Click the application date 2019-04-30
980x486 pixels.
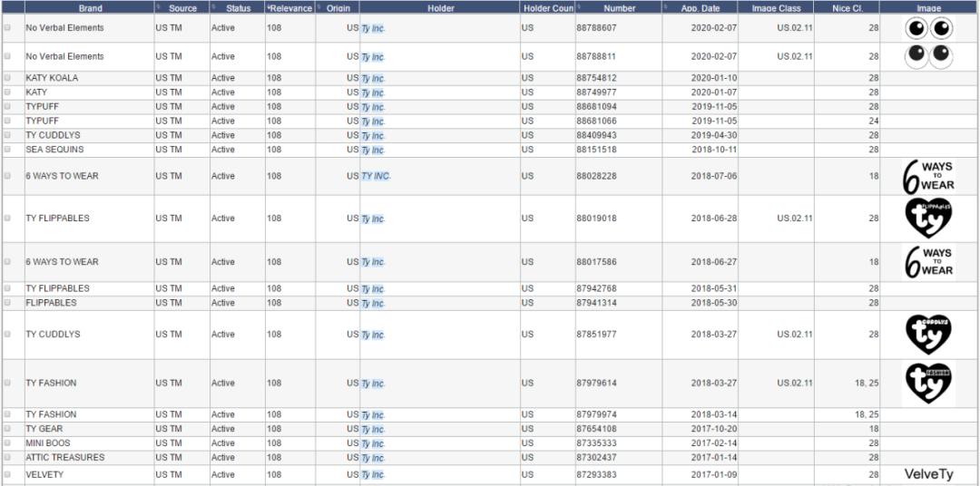[x=714, y=136]
